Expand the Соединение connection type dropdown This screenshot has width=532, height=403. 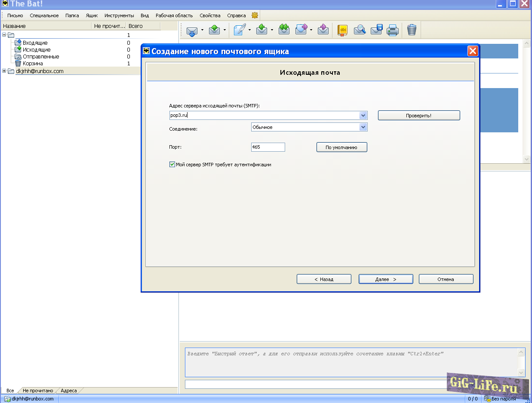[x=363, y=127]
